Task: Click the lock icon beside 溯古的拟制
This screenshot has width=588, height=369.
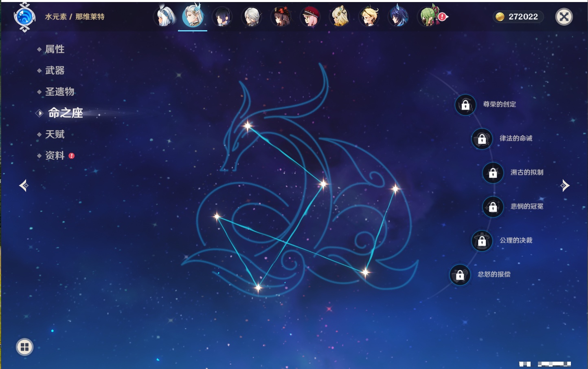Action: click(x=493, y=172)
